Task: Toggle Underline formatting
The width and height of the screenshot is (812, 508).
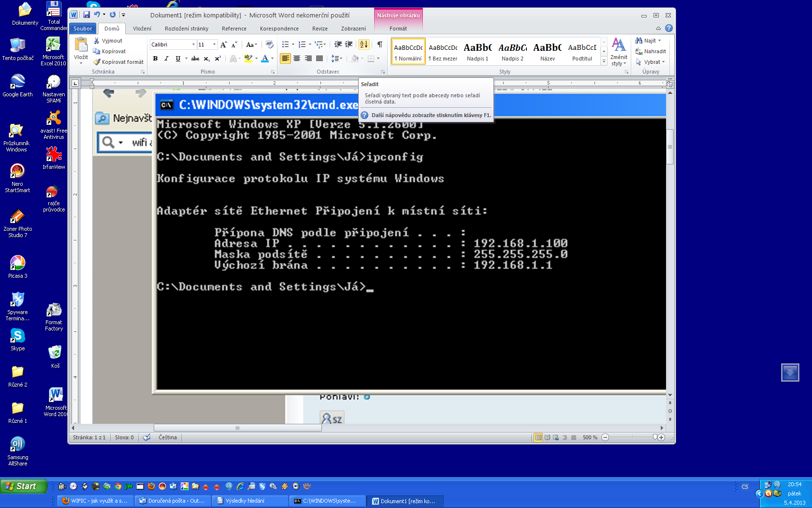Action: click(178, 59)
